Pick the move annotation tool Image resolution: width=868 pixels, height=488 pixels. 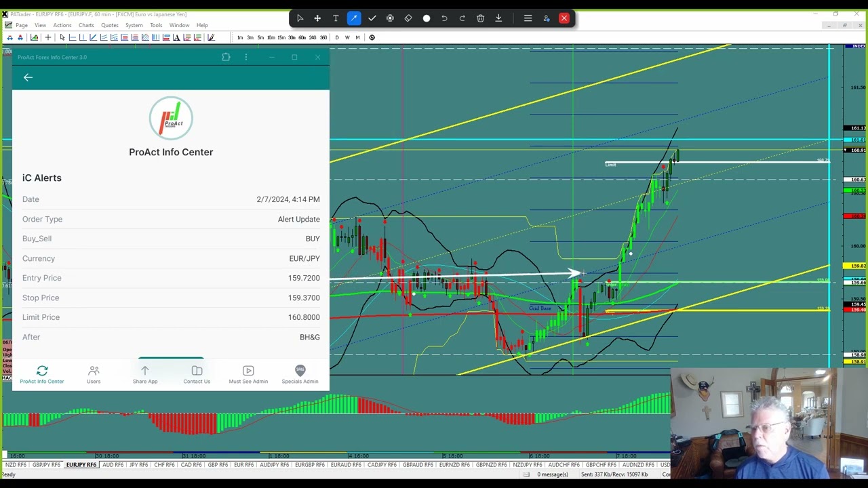pyautogui.click(x=317, y=18)
